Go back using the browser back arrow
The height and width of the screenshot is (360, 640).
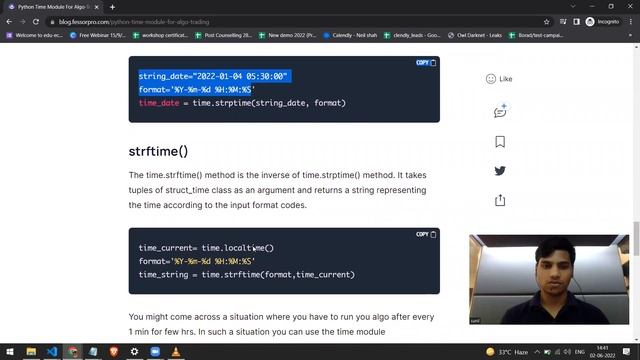(9, 22)
